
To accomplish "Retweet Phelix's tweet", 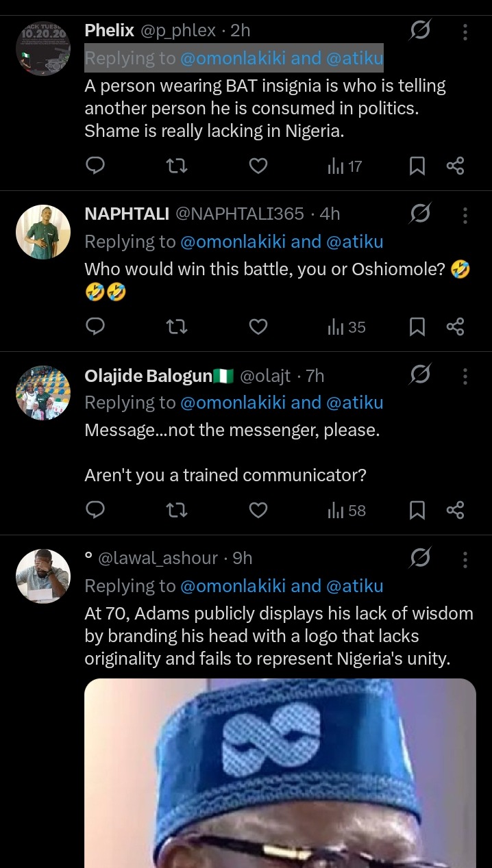I will (x=177, y=166).
